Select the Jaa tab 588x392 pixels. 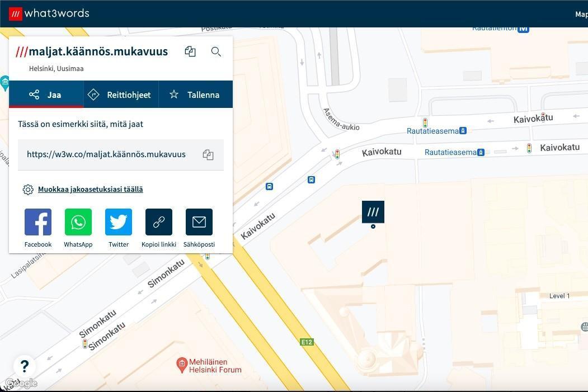point(46,95)
